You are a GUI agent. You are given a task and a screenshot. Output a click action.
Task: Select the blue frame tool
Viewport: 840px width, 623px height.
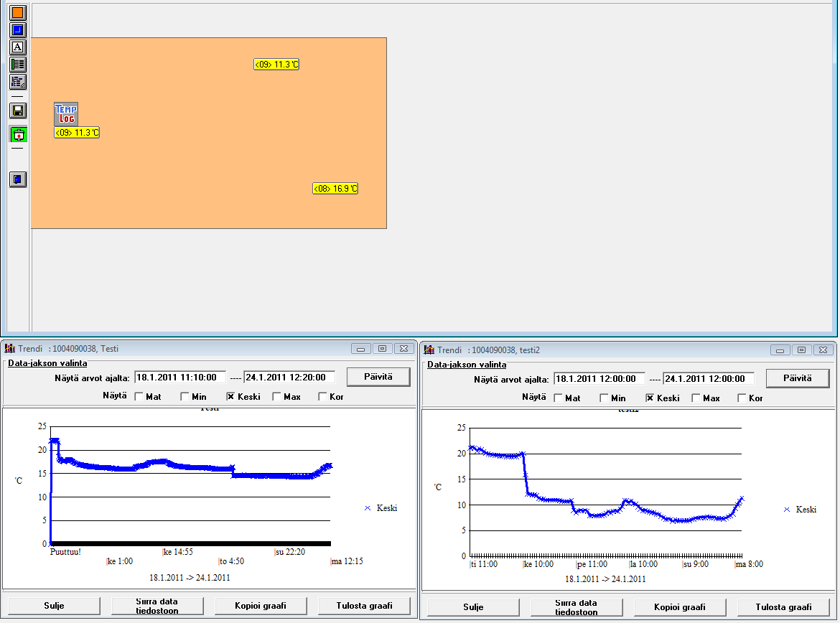click(x=18, y=29)
